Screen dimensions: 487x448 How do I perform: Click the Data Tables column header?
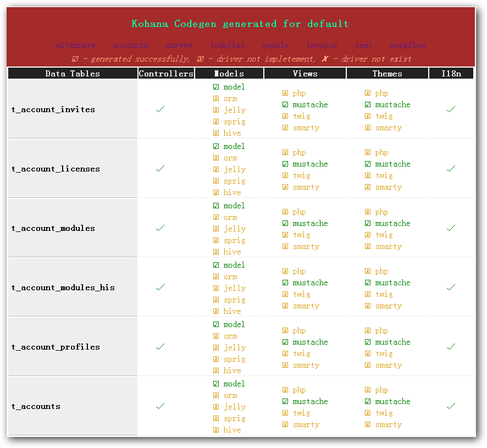click(x=73, y=74)
